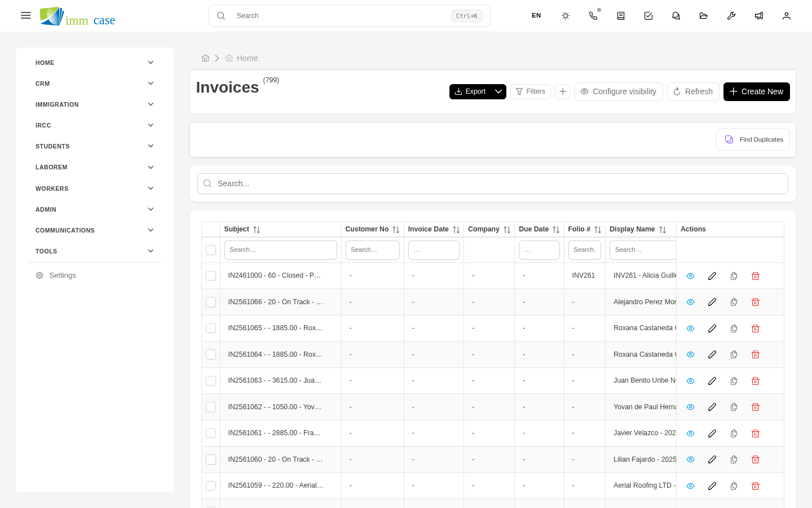This screenshot has width=812, height=508.
Task: Focus the invoices table Search field
Action: pyautogui.click(x=493, y=183)
